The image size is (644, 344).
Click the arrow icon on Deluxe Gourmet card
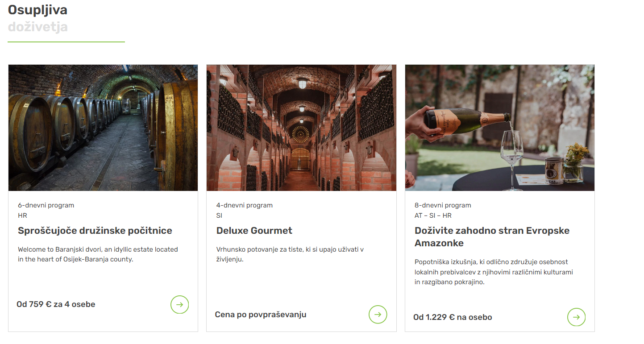click(x=378, y=315)
